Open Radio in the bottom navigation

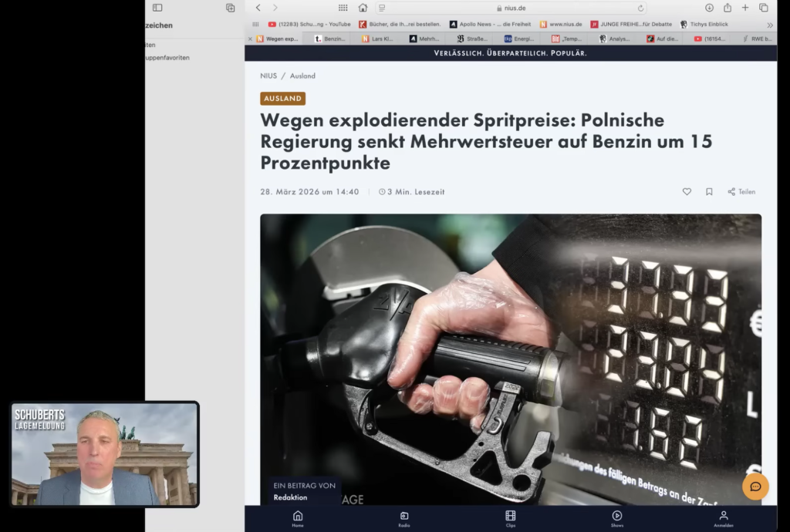point(403,519)
